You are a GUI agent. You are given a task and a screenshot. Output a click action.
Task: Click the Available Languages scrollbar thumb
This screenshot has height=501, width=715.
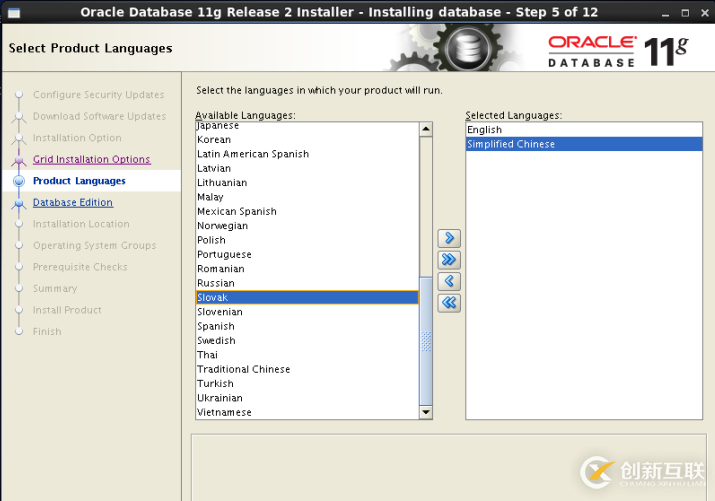pyautogui.click(x=426, y=341)
